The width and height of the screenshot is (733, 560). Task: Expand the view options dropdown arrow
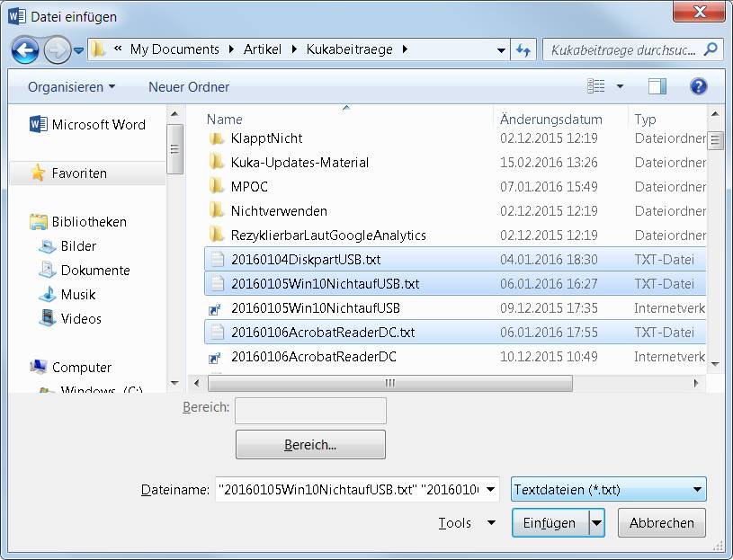tap(620, 86)
